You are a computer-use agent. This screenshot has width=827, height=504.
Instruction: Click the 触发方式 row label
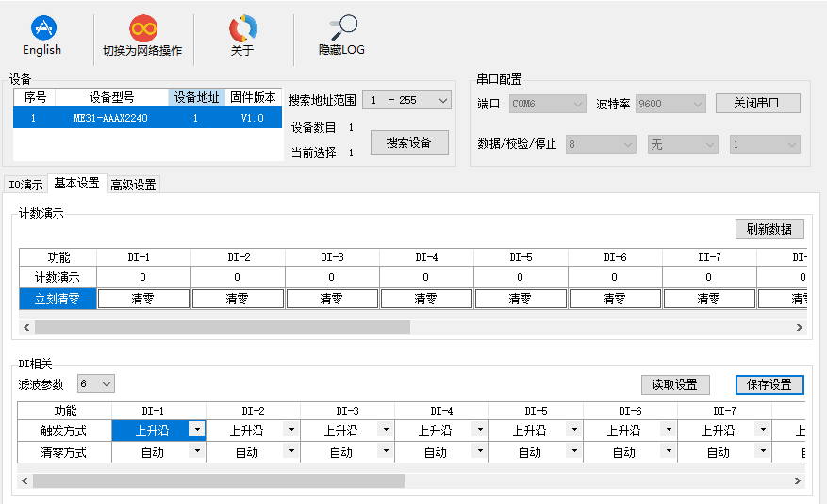64,431
